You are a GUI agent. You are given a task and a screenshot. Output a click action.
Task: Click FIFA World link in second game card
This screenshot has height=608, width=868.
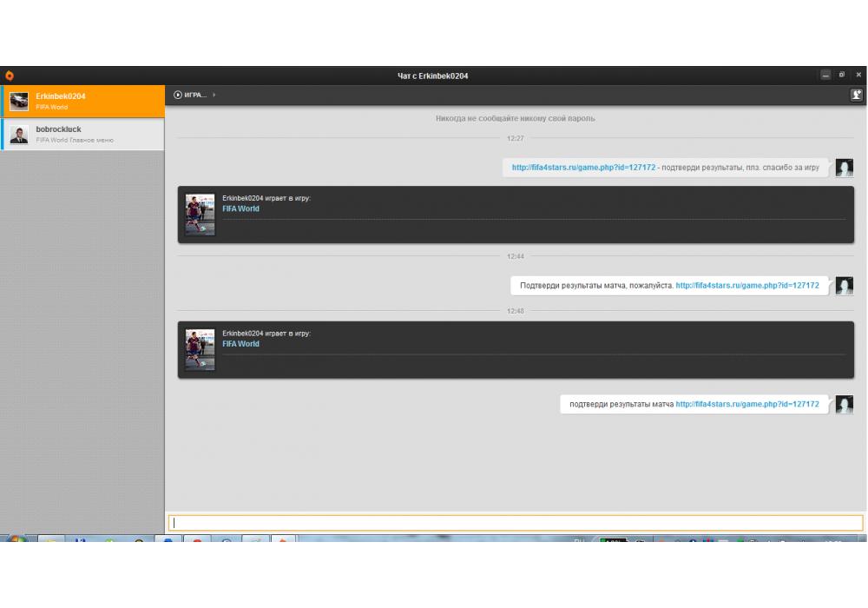pyautogui.click(x=240, y=344)
